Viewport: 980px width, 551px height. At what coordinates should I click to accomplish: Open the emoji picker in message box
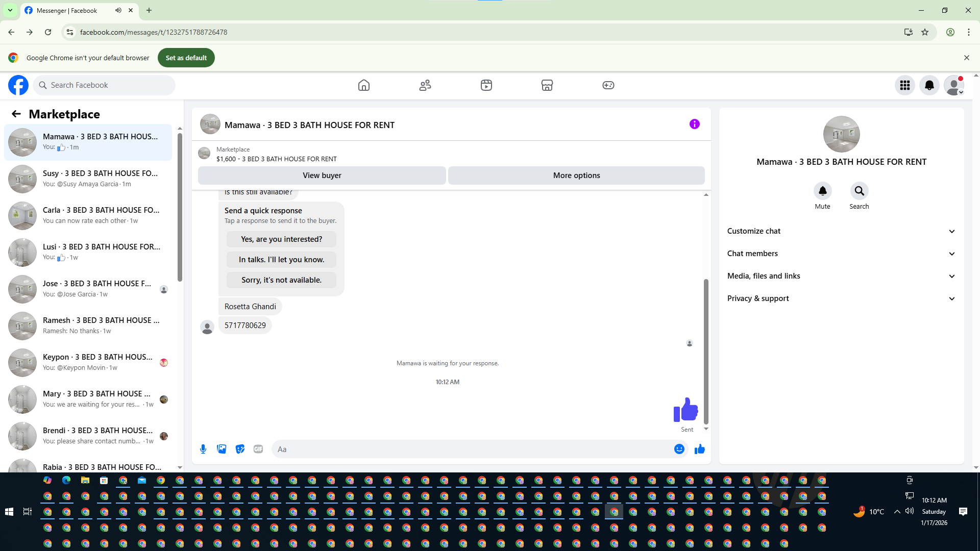(679, 449)
